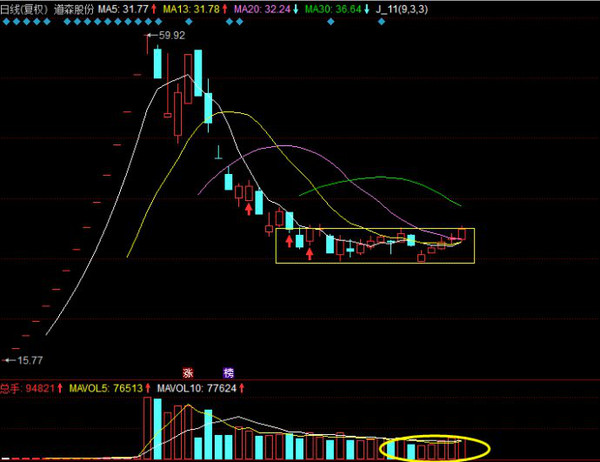Click the red 涨 marker icon
Viewport: 600px width, 462px height.
click(186, 369)
